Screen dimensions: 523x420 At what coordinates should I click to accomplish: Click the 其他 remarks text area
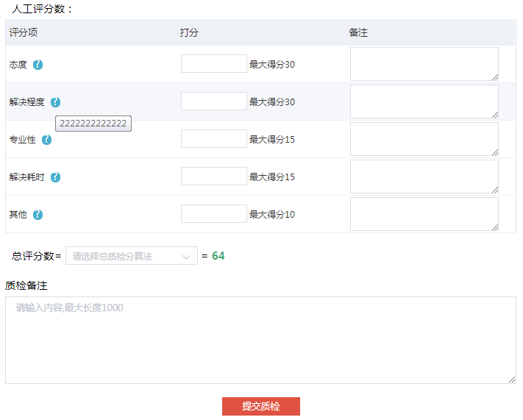424,214
